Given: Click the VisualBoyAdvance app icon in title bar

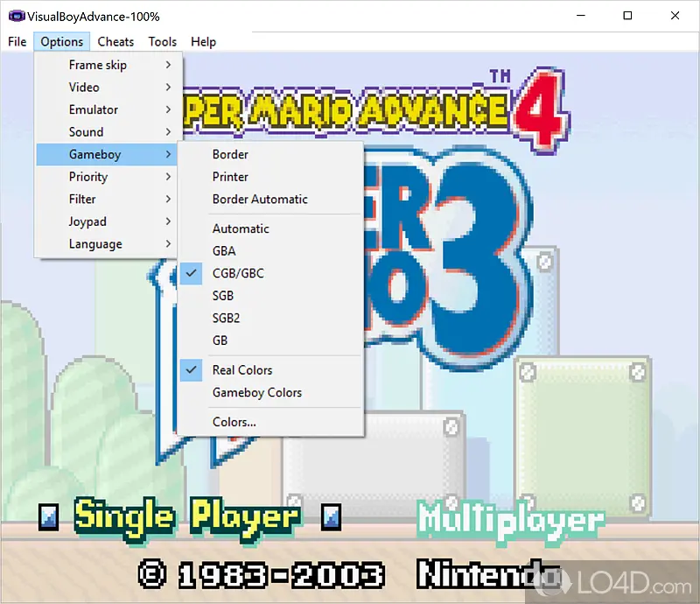Looking at the screenshot, I should pyautogui.click(x=15, y=17).
